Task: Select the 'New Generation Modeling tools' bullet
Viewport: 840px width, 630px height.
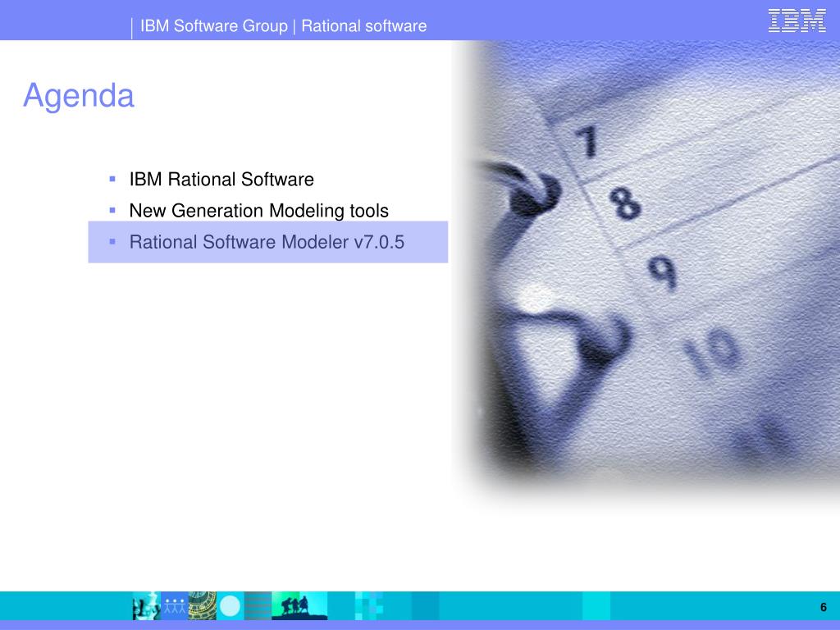Action: [258, 211]
